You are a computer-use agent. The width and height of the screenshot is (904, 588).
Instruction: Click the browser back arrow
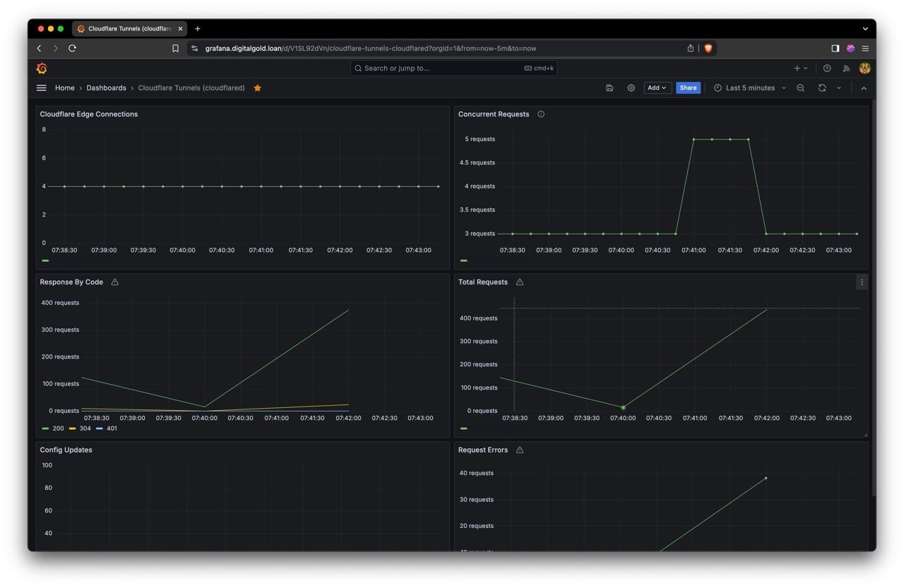(x=40, y=49)
